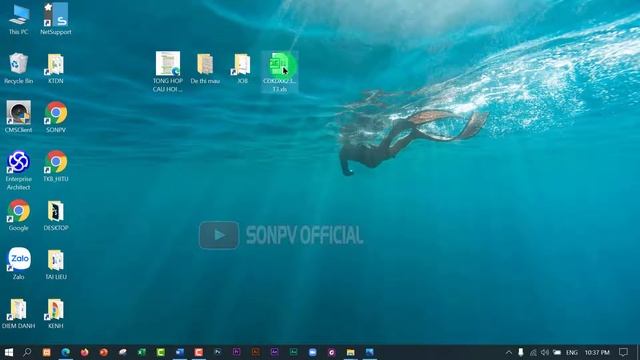640x360 pixels.
Task: Open purple circular app in taskbar
Action: point(331,352)
